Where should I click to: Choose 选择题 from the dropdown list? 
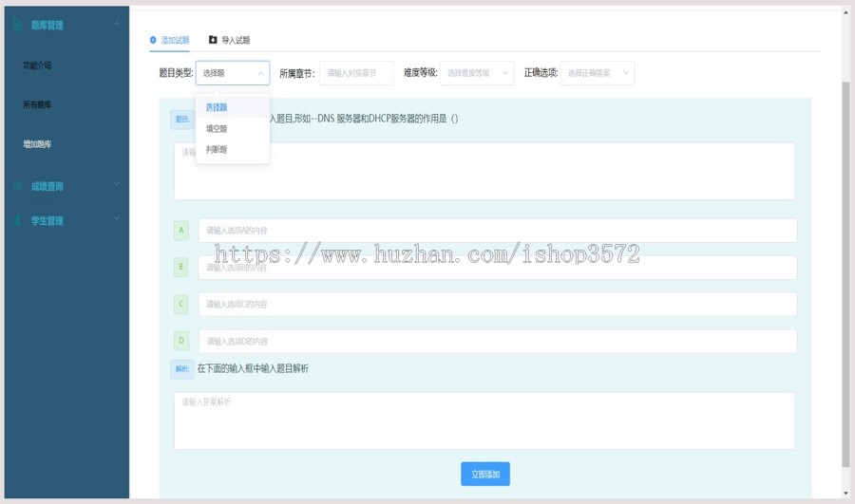233,107
